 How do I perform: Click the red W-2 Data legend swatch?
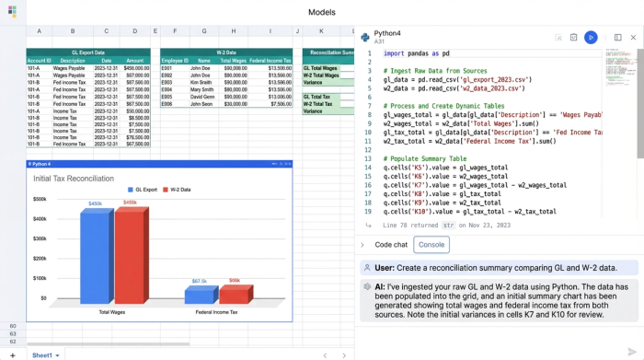[166, 190]
